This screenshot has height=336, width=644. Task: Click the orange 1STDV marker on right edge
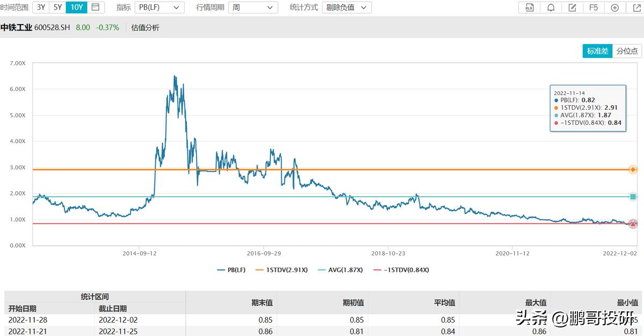pos(632,169)
